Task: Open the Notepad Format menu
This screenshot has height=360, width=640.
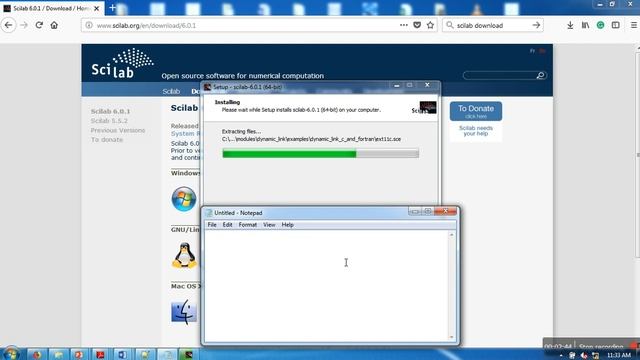Action: 247,225
